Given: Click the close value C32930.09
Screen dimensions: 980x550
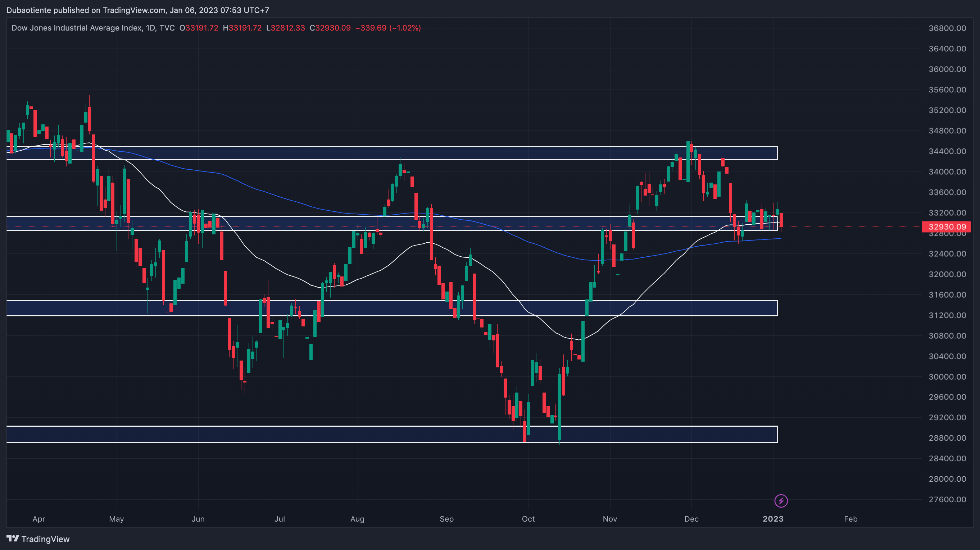Looking at the screenshot, I should [330, 28].
